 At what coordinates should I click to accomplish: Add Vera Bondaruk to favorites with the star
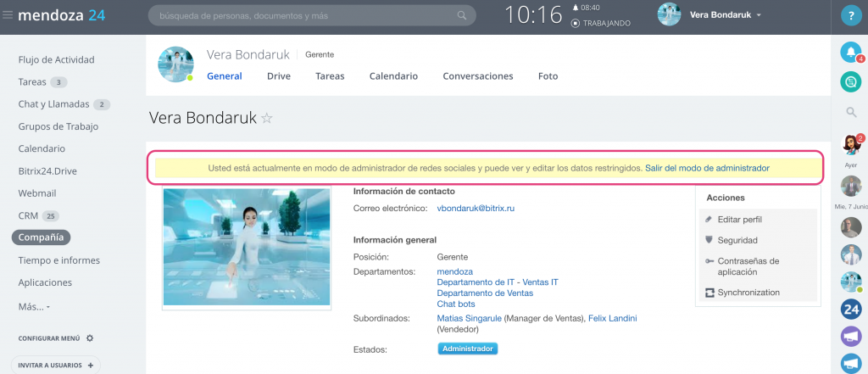(267, 118)
